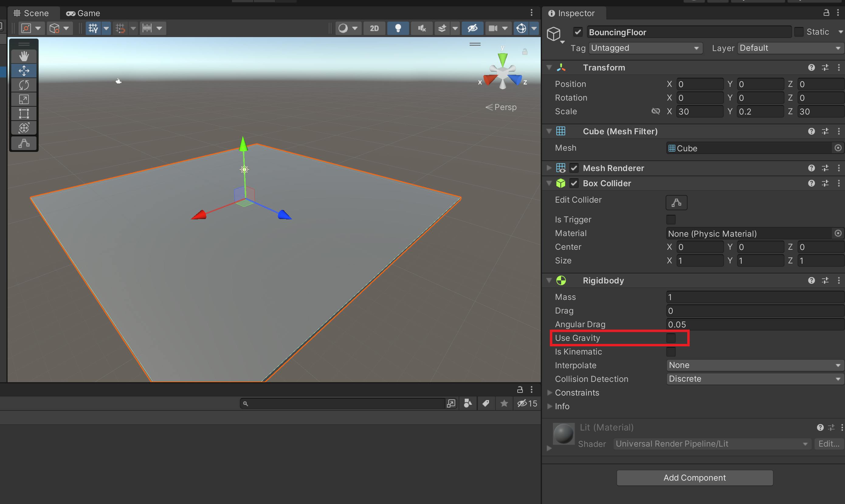Viewport: 845px width, 504px height.
Task: Expand the Constraints foldout
Action: click(550, 393)
